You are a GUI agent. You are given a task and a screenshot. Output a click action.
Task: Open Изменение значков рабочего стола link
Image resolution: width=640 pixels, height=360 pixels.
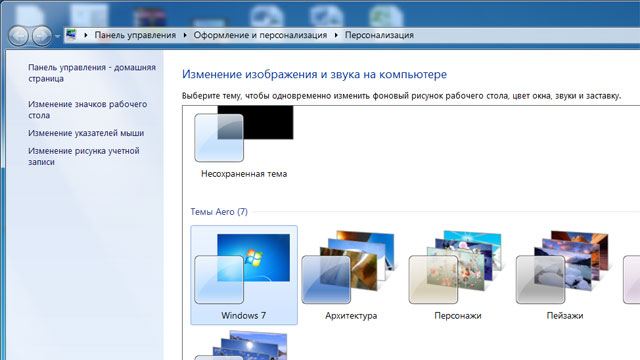tap(87, 109)
